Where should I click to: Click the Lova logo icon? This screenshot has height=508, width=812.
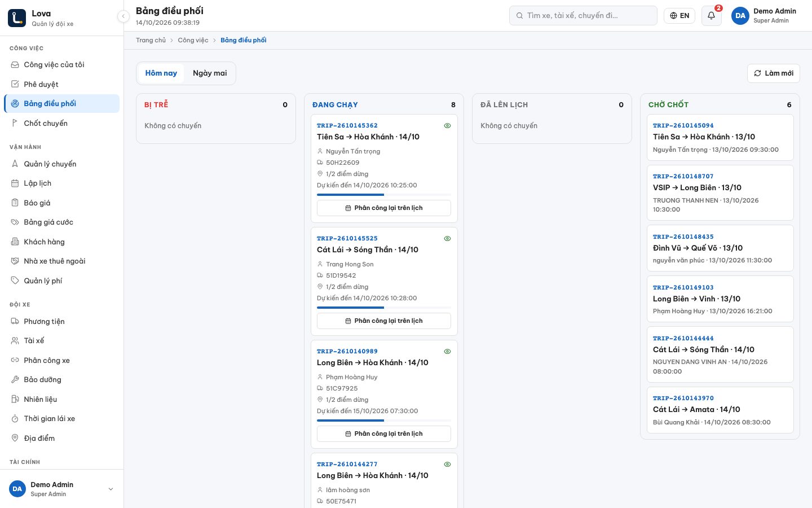coord(17,18)
